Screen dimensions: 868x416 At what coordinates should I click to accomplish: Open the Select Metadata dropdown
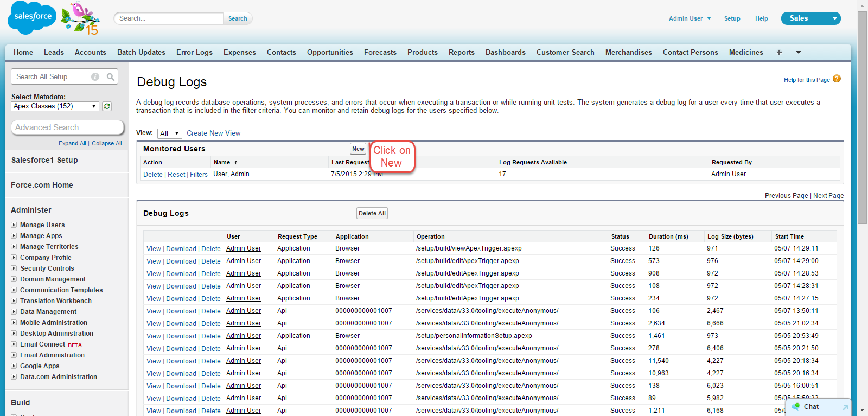click(55, 106)
